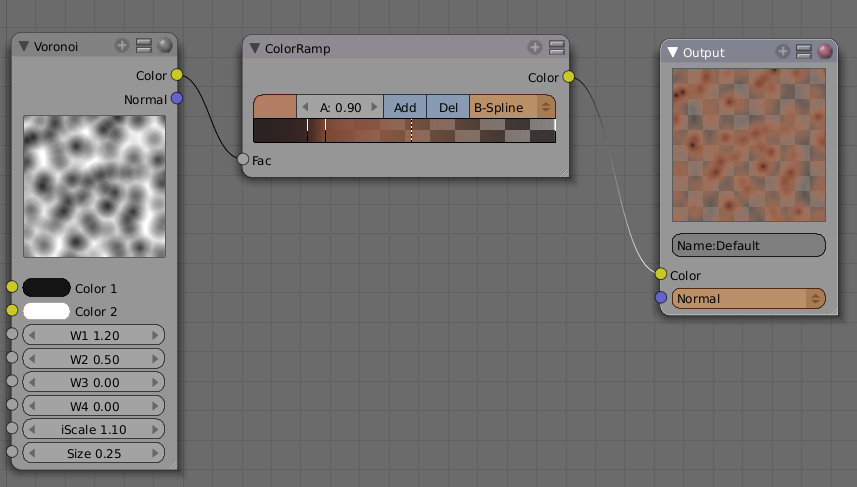Collapse the ColorRamp node triangle
857x487 pixels.
click(x=255, y=48)
